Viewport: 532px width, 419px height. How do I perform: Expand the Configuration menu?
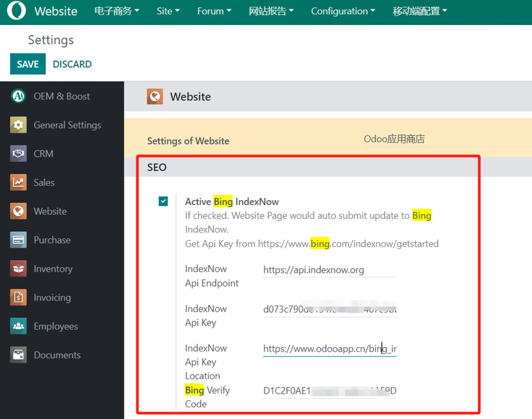343,11
